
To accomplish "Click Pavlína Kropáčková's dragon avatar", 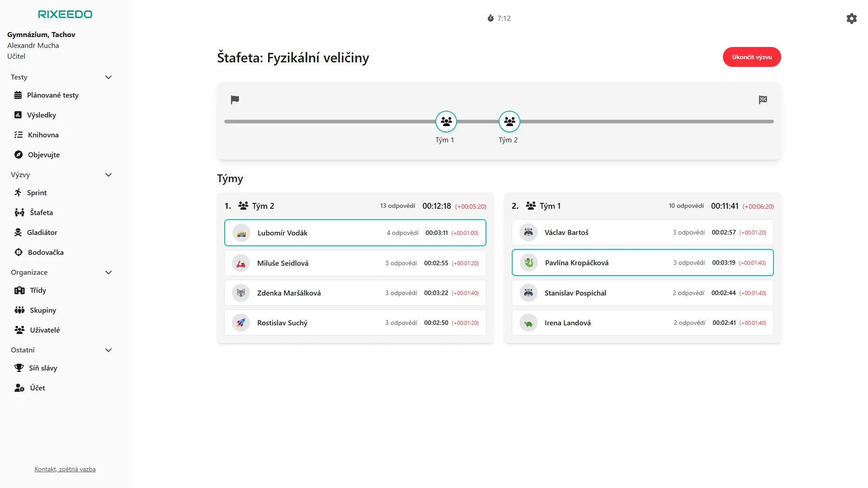I will 528,263.
